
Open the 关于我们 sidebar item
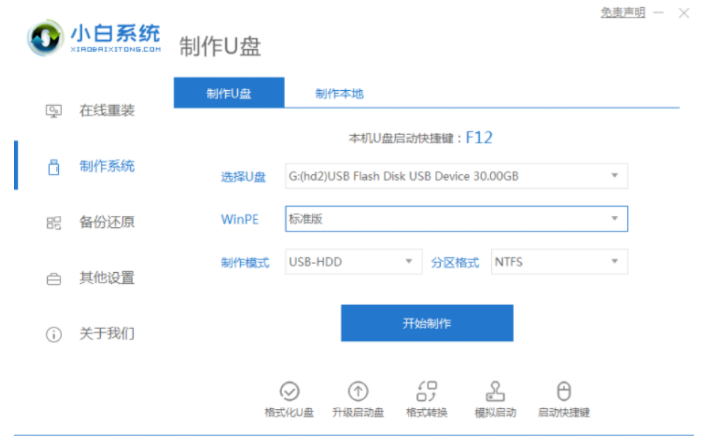point(106,333)
